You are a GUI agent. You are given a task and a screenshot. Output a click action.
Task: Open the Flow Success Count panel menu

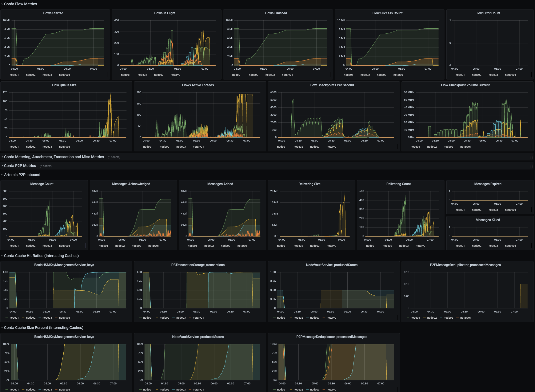387,13
